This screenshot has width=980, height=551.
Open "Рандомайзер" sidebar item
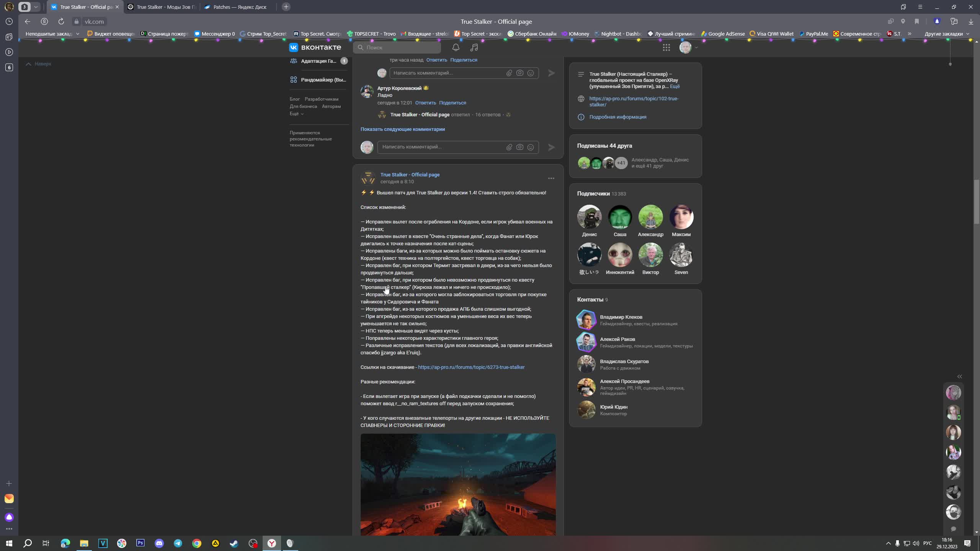coord(318,80)
